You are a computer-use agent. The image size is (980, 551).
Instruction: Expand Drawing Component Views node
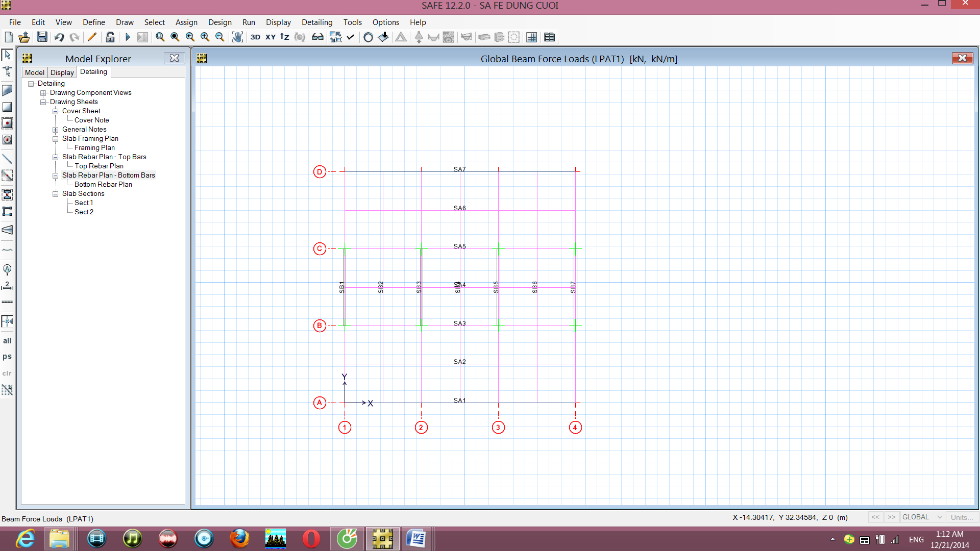point(43,93)
